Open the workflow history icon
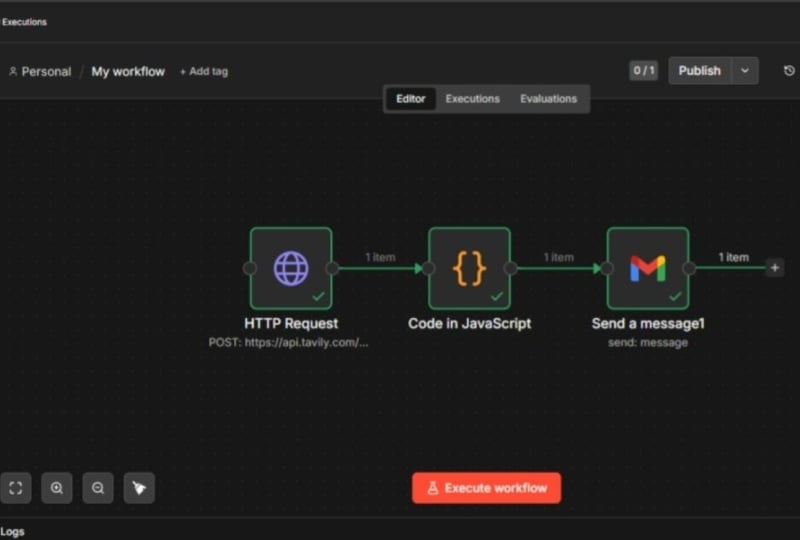Viewport: 800px width, 540px height. pos(789,71)
